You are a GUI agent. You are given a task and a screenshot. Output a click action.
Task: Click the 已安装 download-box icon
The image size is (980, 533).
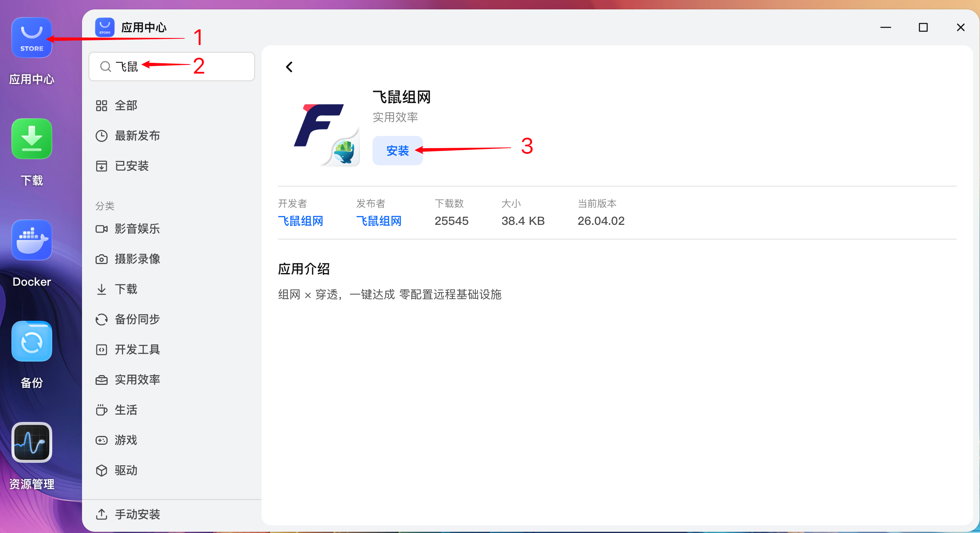pos(102,166)
